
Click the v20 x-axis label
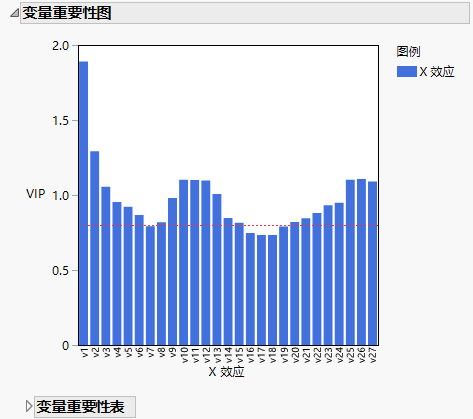click(x=295, y=355)
